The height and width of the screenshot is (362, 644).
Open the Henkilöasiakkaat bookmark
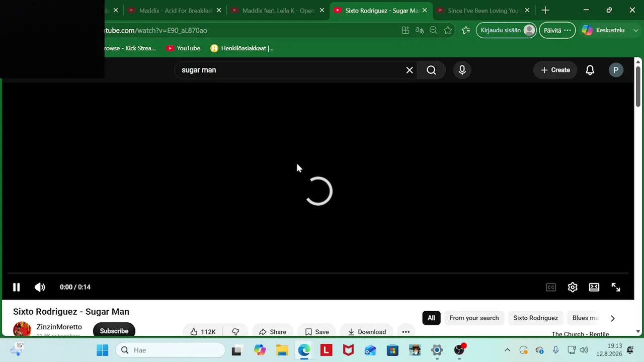242,48
